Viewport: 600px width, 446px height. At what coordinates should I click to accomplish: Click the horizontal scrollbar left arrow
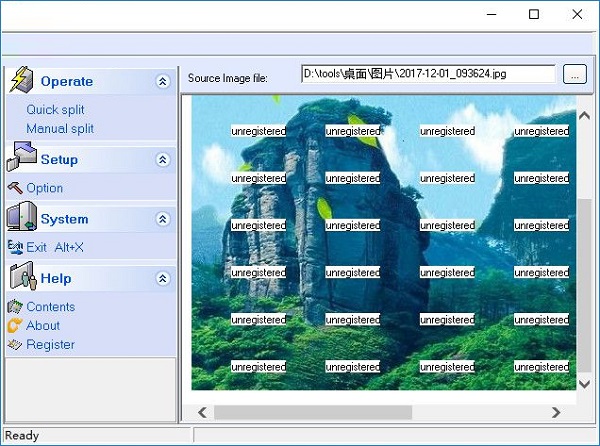[202, 412]
